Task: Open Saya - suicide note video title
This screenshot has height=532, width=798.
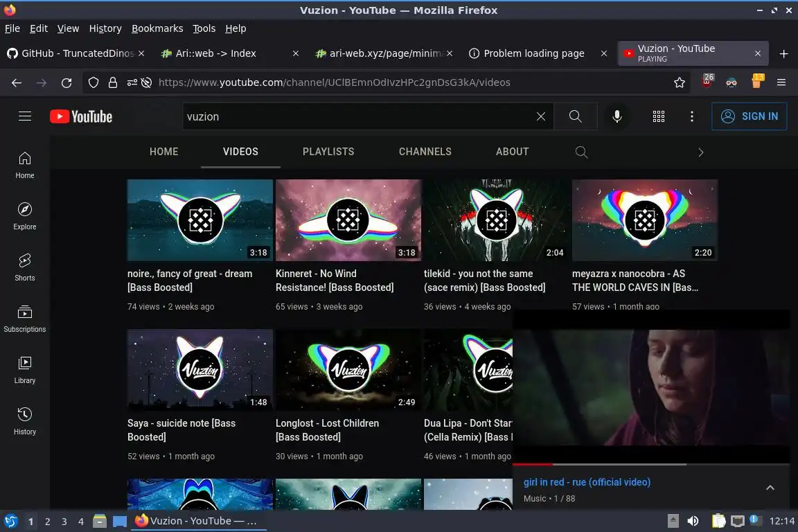Action: pos(181,430)
